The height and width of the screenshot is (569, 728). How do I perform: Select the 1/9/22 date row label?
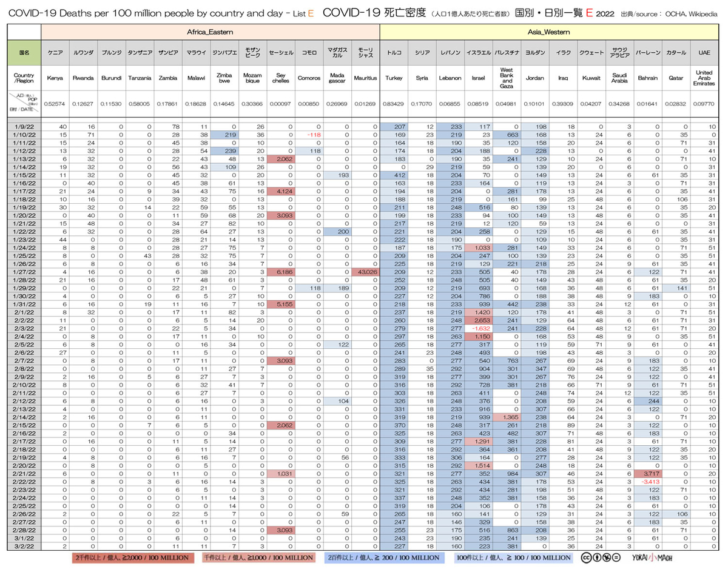coord(25,126)
